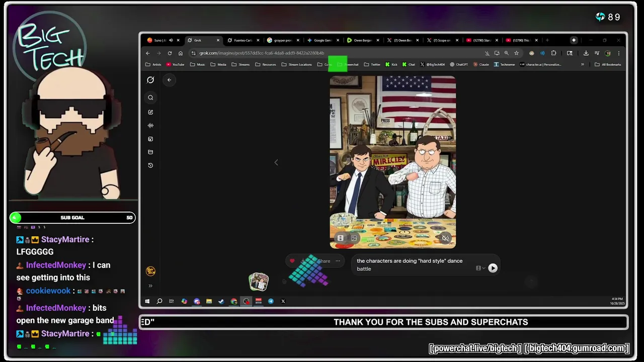Go to the browser home page
The height and width of the screenshot is (362, 644).
(x=181, y=53)
